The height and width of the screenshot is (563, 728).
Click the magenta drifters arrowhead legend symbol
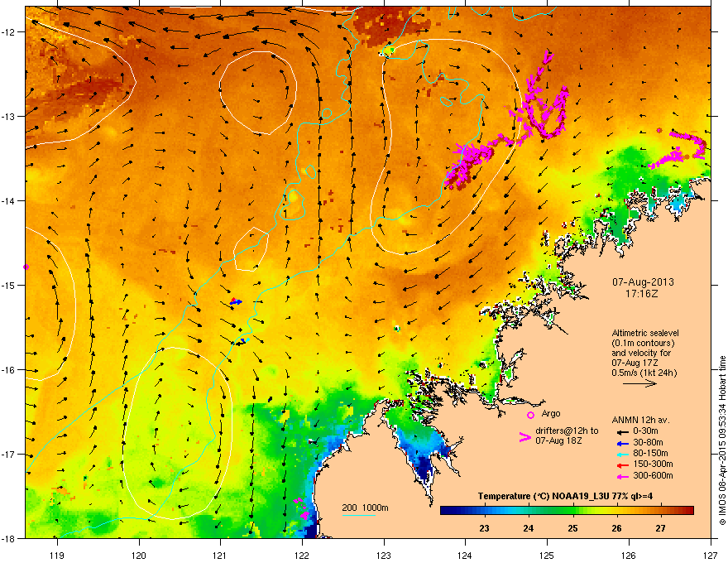coord(524,437)
